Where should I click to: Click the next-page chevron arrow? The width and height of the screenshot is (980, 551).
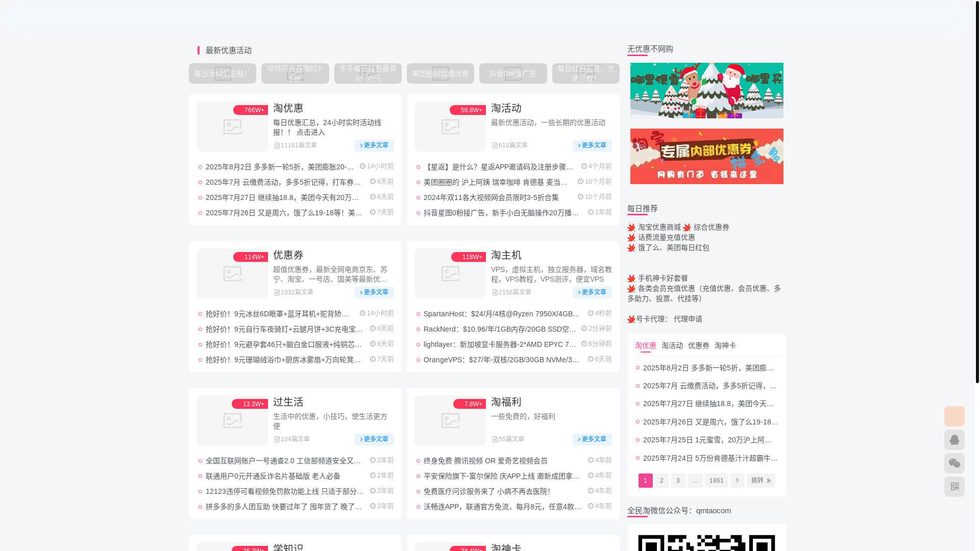point(737,481)
